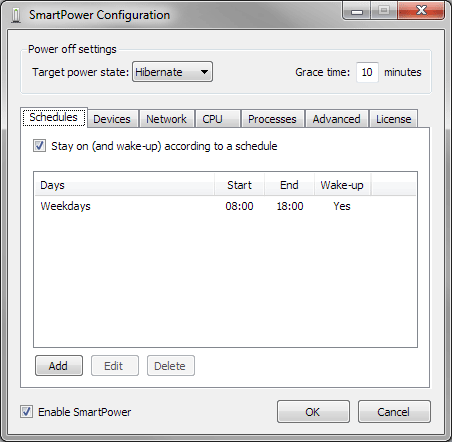Click the 18:00 end time cell
452x442 pixels.
pos(290,206)
